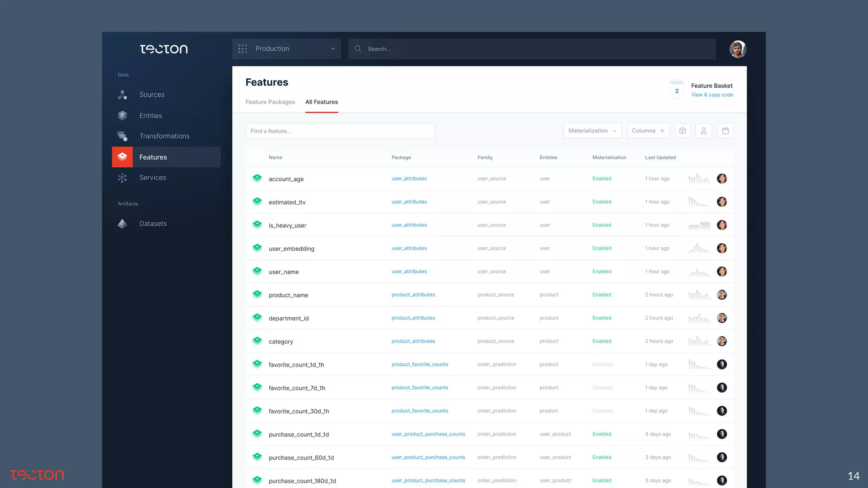Image resolution: width=868 pixels, height=488 pixels.
Task: Expand the Columns plus selector
Action: [648, 131]
